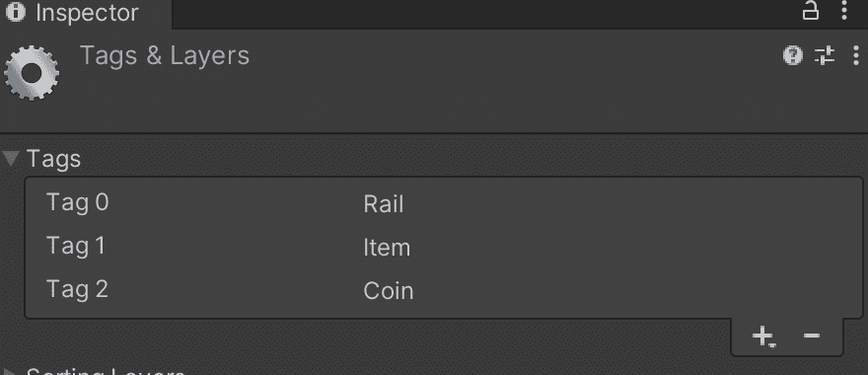Click the Inspector info icon
Image resolution: width=868 pixels, height=375 pixels.
pos(16,12)
